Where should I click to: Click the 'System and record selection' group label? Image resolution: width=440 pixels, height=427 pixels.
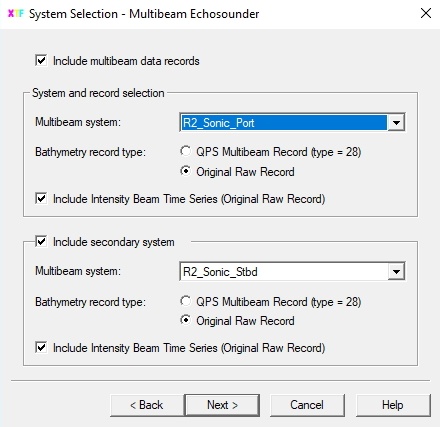tap(98, 93)
